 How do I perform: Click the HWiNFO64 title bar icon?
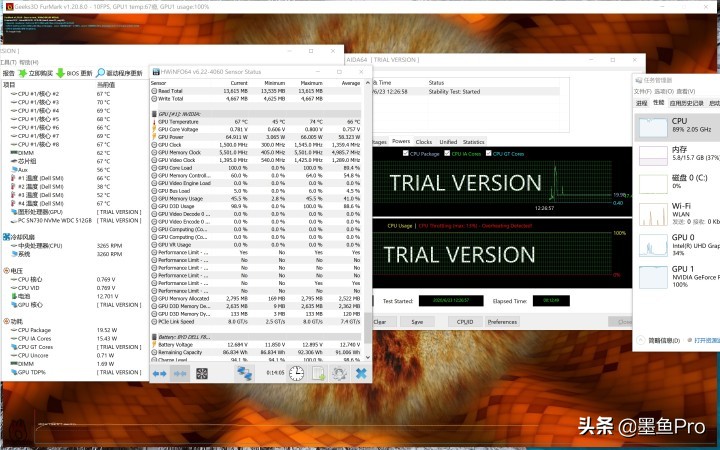(x=156, y=72)
